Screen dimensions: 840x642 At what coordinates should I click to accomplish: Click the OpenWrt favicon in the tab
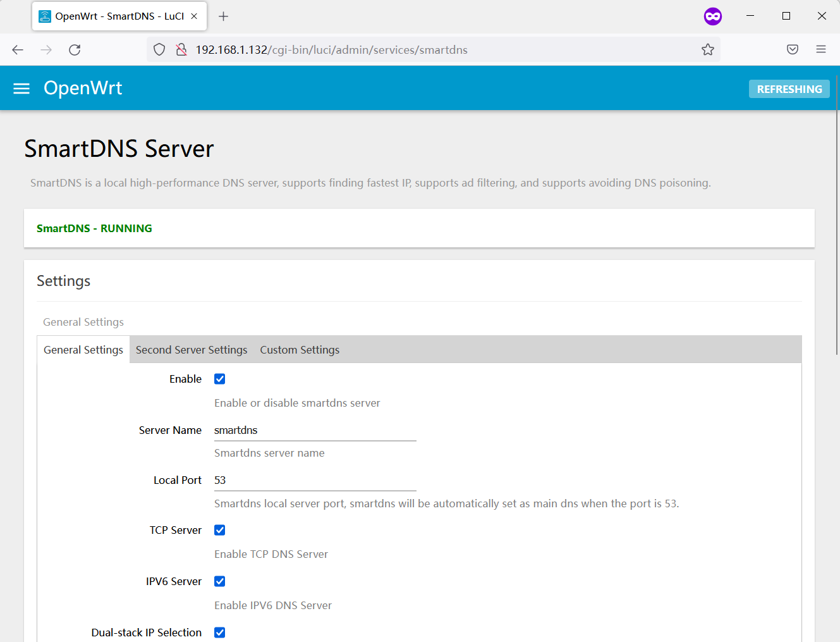45,16
